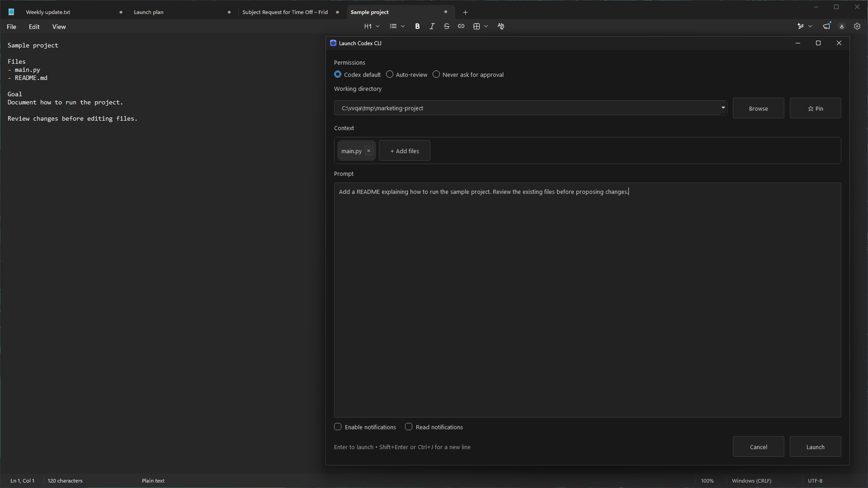
Task: Expand the AI rewrite dropdown chevron
Action: click(x=810, y=27)
